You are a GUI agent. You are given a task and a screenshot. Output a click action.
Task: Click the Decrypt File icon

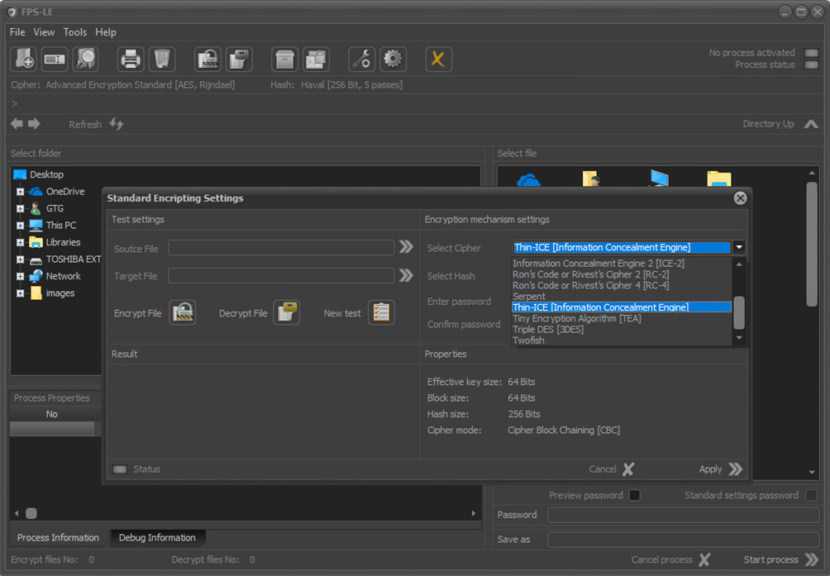287,313
